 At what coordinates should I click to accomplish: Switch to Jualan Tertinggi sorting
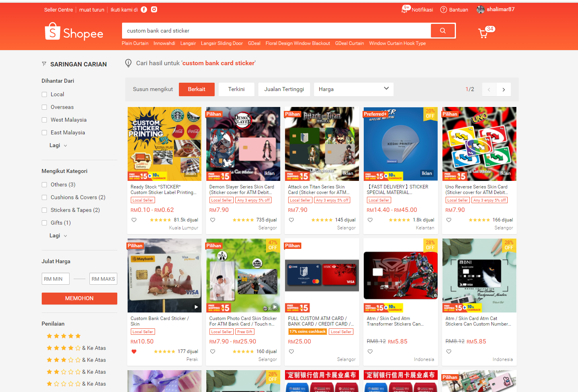(x=284, y=89)
